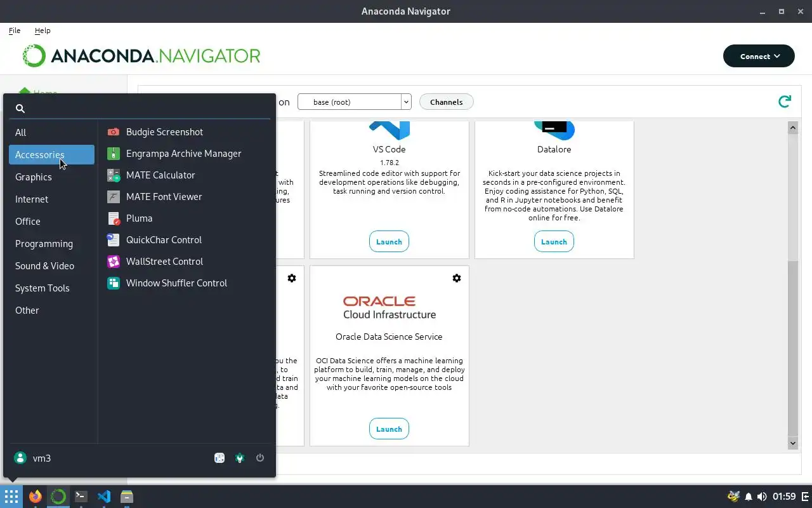
Task: Select the Other category
Action: click(x=51, y=311)
